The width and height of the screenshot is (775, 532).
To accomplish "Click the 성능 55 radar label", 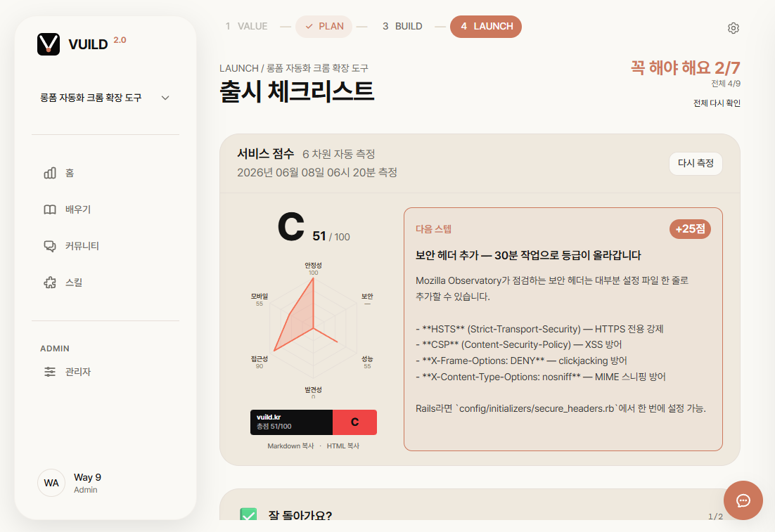I will pos(367,362).
